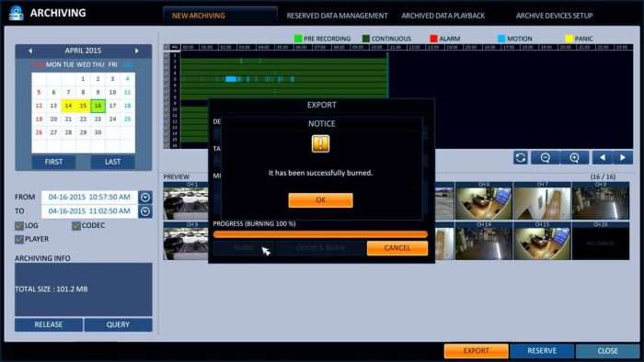Select April 14 in the calendar

[x=68, y=106]
